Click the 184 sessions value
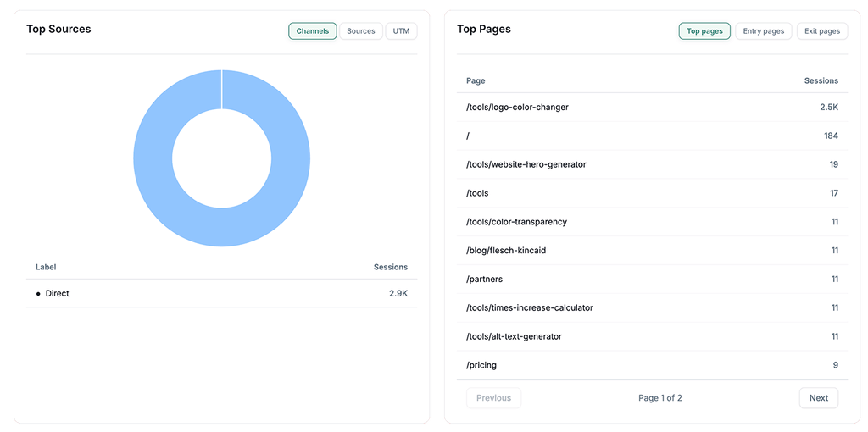Screen dimensions: 868x432 click(x=831, y=136)
